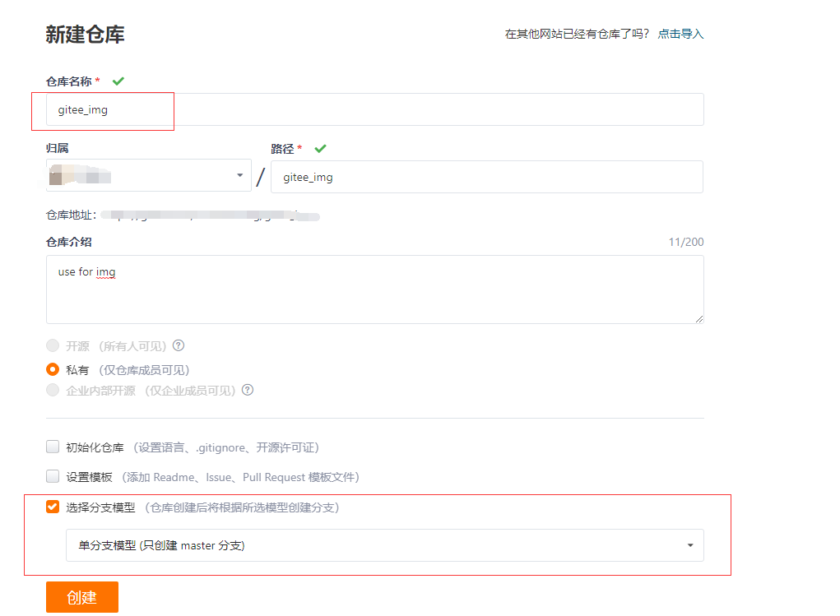Open the 归属 owner dropdown
The height and width of the screenshot is (616, 840).
[149, 175]
